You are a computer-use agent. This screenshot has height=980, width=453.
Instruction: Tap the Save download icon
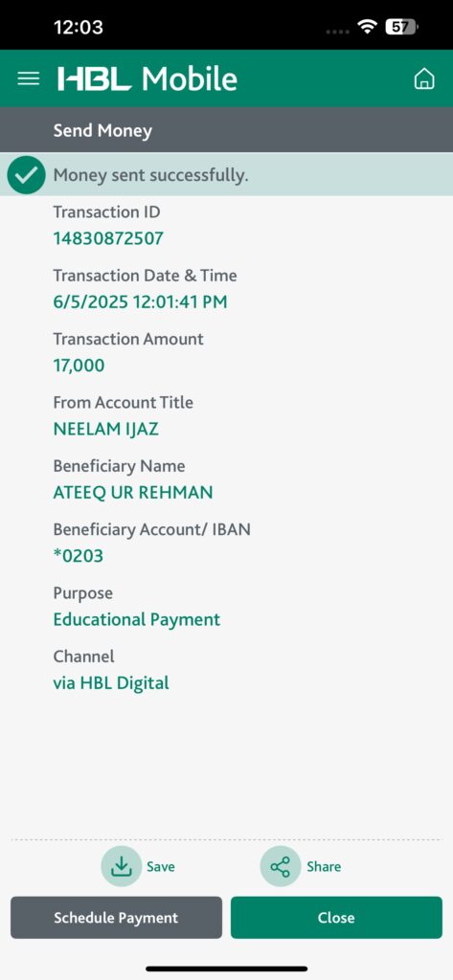[121, 866]
